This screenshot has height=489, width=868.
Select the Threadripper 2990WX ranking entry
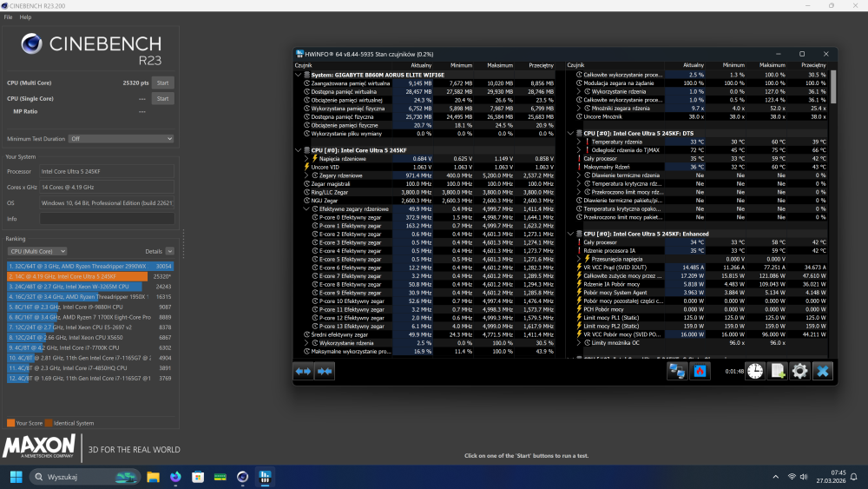click(90, 267)
